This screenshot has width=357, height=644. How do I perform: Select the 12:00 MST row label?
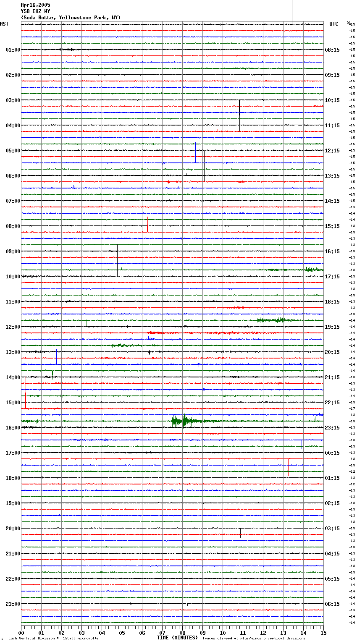click(13, 327)
